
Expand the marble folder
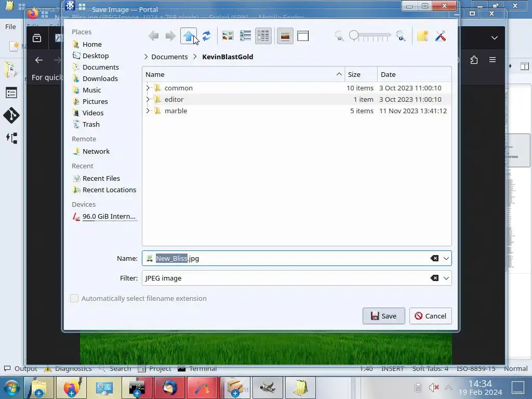(x=148, y=111)
